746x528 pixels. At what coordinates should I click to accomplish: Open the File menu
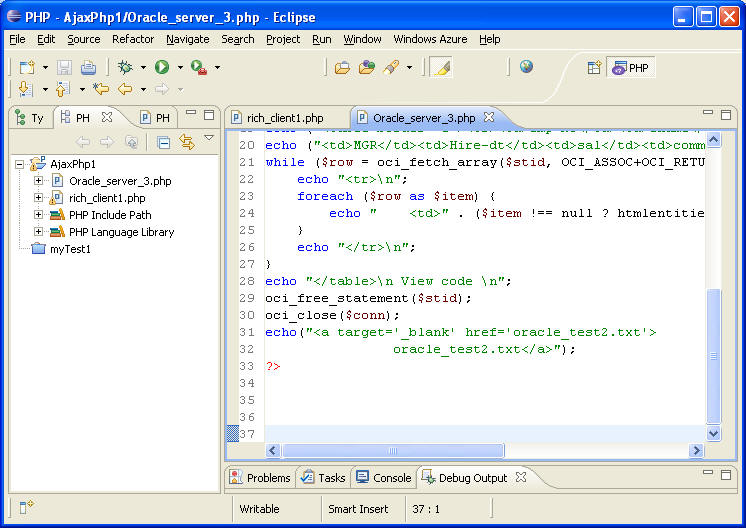pos(17,39)
